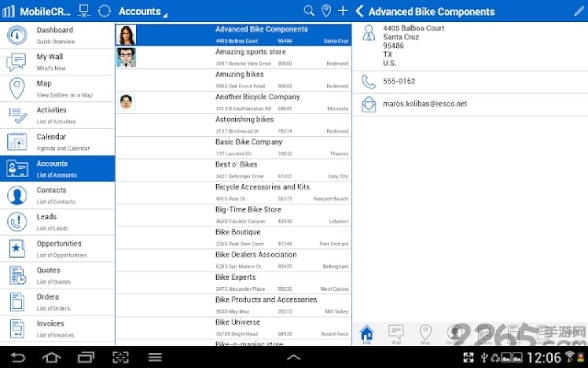Open Bike Dealers Association account

point(233,260)
